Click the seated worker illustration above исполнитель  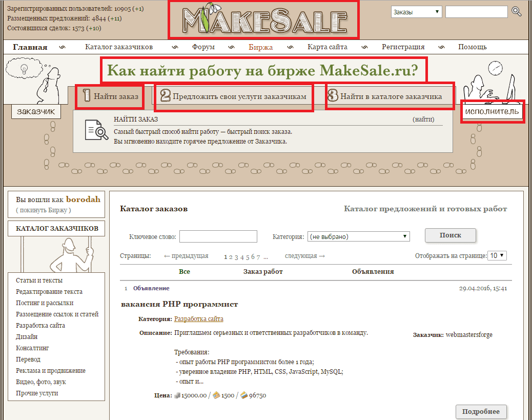pyautogui.click(x=489, y=82)
